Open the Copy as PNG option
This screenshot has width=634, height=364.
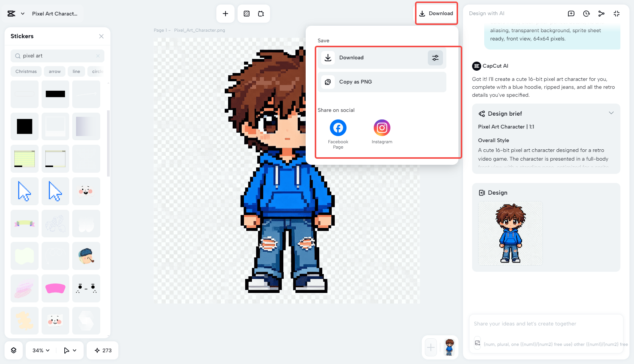click(381, 82)
